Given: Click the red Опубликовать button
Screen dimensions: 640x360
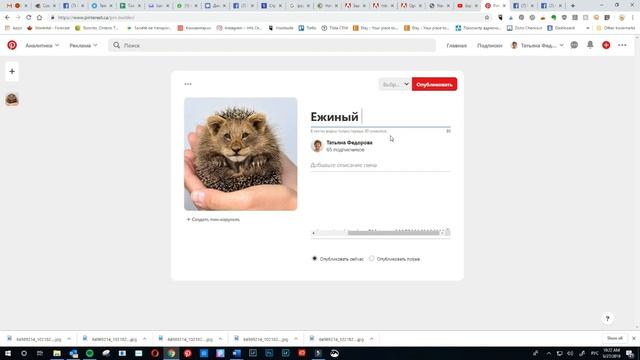Looking at the screenshot, I should click(x=434, y=84).
